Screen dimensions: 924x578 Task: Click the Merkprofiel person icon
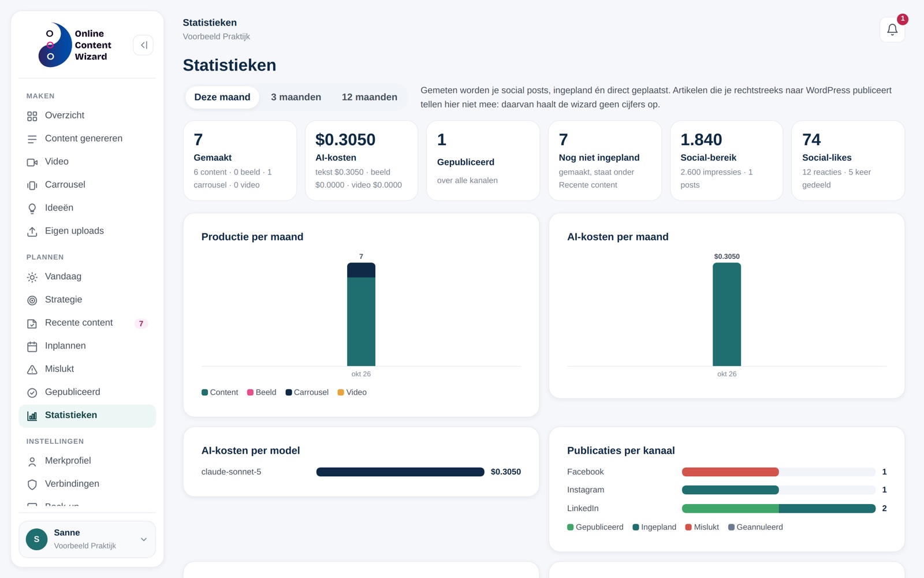tap(32, 462)
